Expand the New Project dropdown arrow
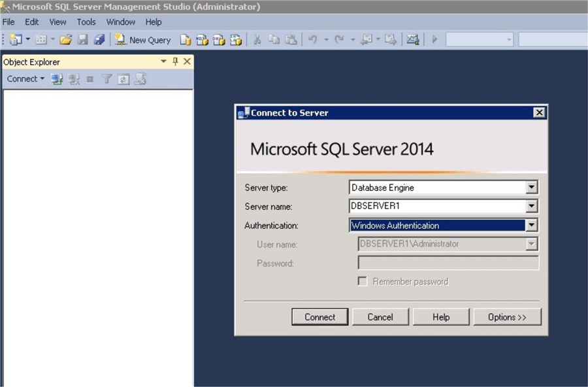 point(27,39)
